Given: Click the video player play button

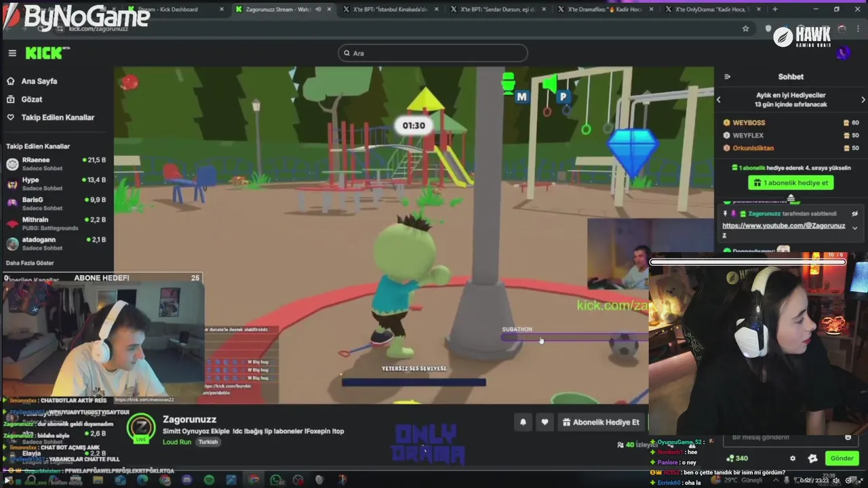Looking at the screenshot, I should (x=7, y=481).
